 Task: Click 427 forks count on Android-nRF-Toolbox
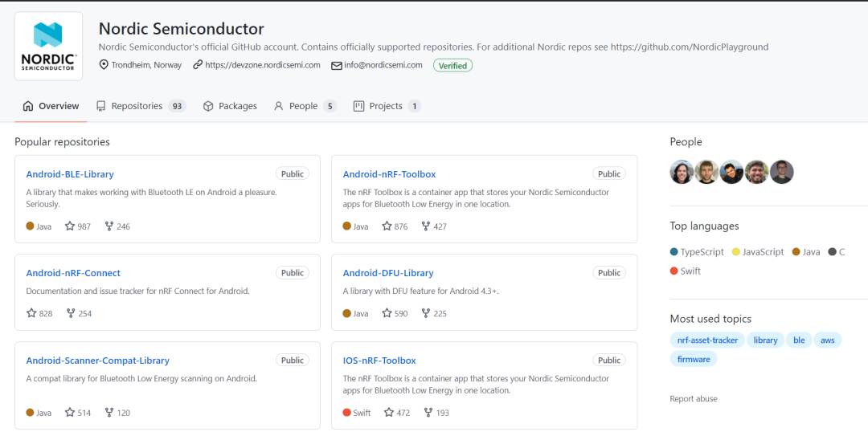(440, 226)
